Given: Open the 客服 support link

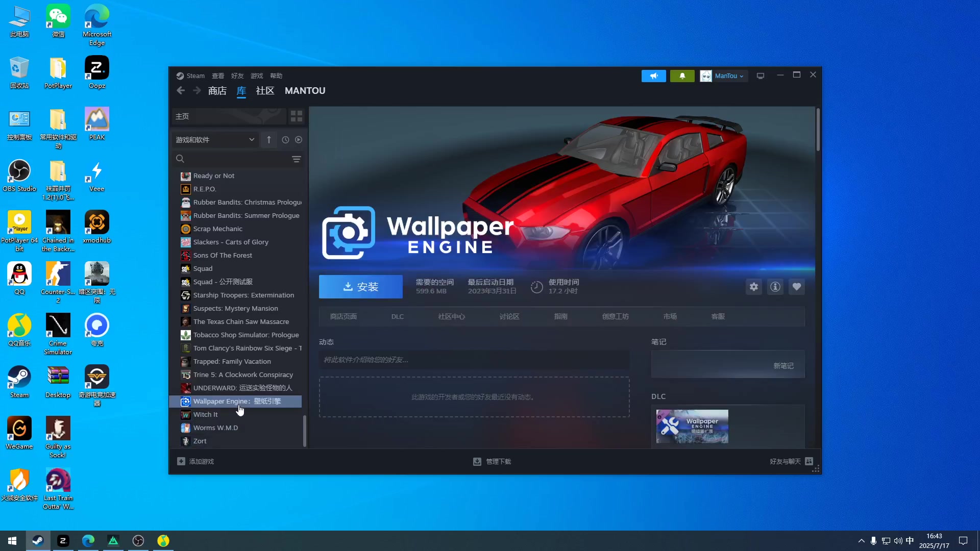Looking at the screenshot, I should (718, 317).
